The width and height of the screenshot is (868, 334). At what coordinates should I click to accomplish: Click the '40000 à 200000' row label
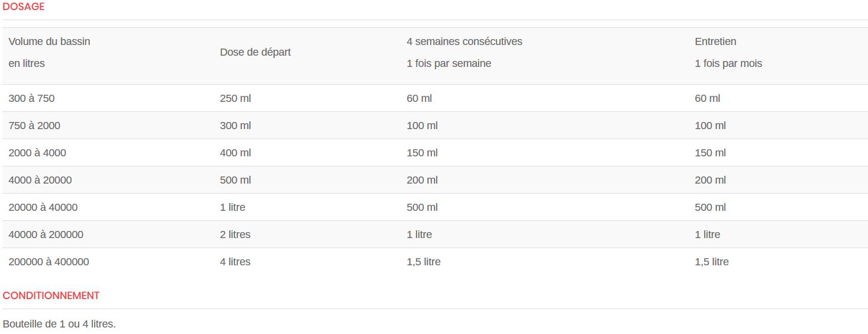[46, 235]
